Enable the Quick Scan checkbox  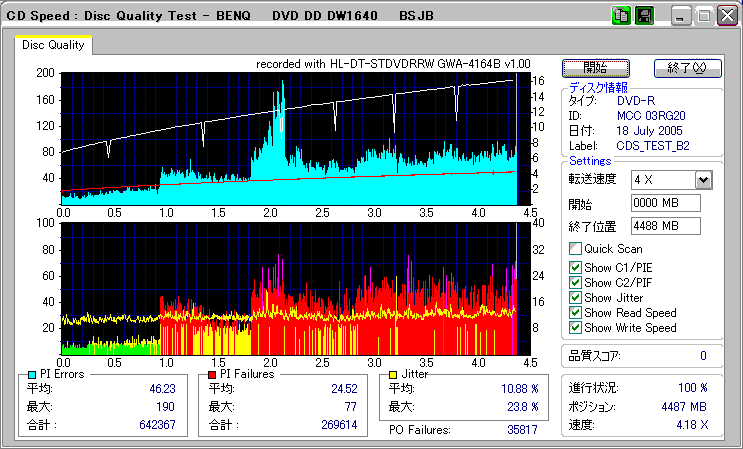coord(575,249)
